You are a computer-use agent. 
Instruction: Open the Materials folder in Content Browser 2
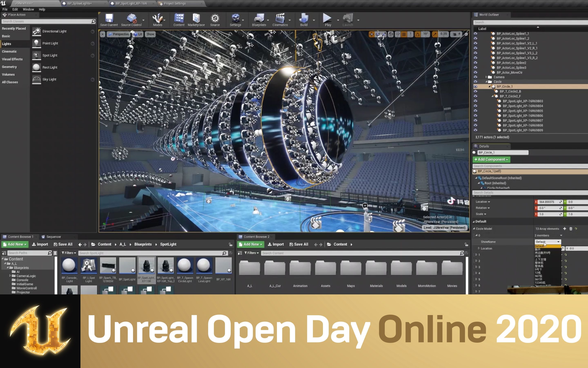click(376, 274)
